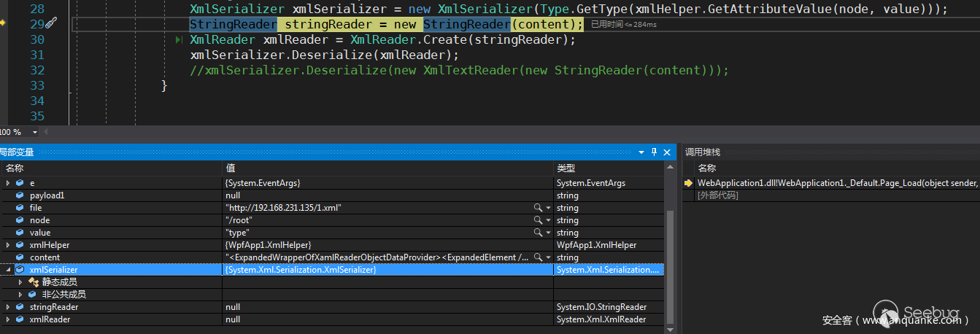Click the yellow current-statement arrow in the margin

(3, 23)
